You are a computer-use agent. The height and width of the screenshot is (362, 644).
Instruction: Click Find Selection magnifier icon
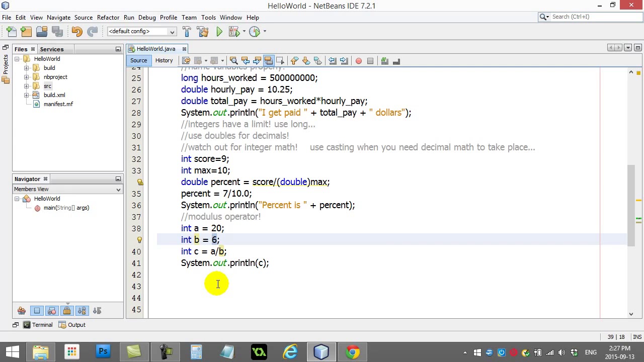(233, 61)
